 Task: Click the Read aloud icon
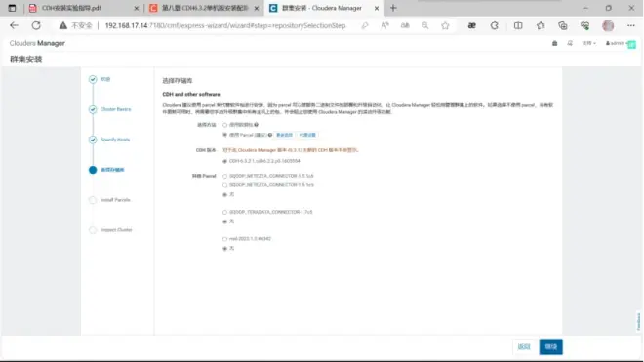click(384, 25)
